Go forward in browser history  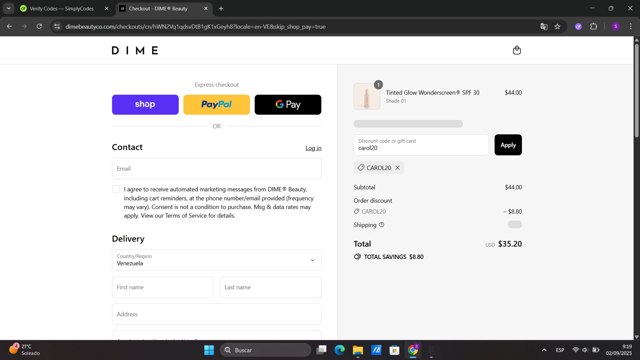pos(24,27)
